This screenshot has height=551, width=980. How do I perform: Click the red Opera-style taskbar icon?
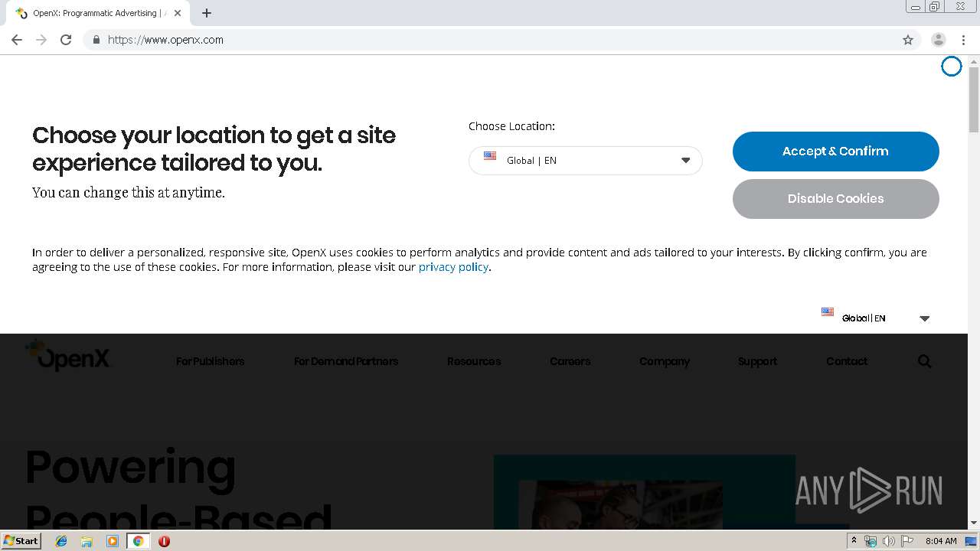tap(164, 541)
